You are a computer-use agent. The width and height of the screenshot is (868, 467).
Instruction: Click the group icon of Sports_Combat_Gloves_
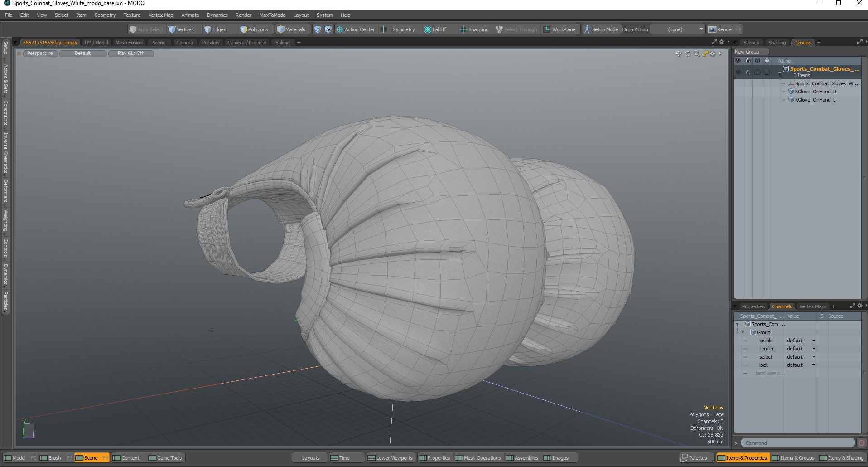point(786,69)
